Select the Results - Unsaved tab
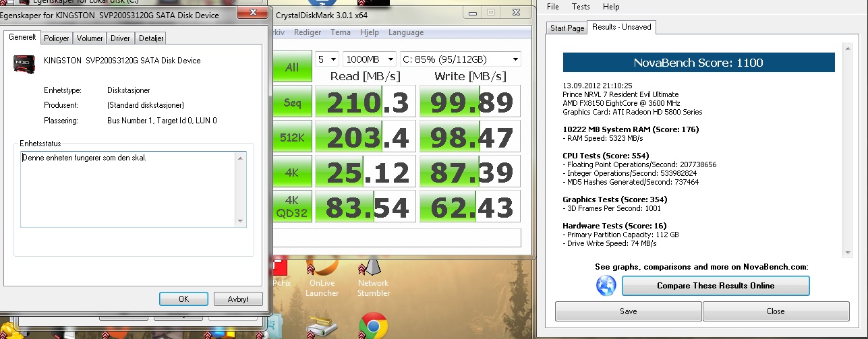This screenshot has height=339, width=868. tap(621, 27)
